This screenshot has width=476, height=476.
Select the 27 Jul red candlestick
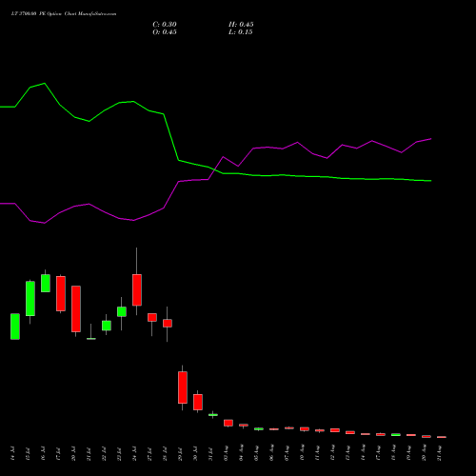point(152,317)
